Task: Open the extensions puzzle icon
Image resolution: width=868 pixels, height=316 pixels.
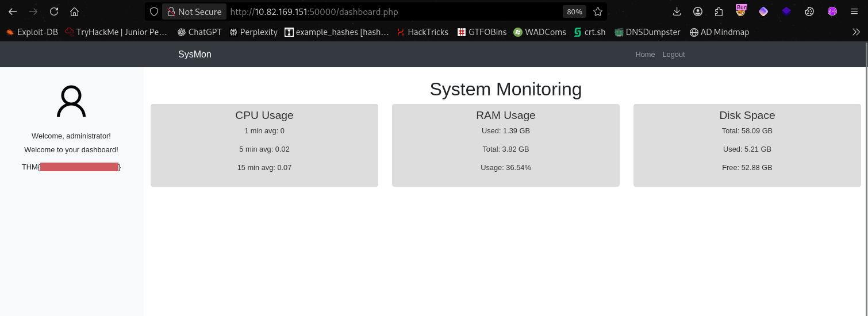Action: [x=719, y=11]
